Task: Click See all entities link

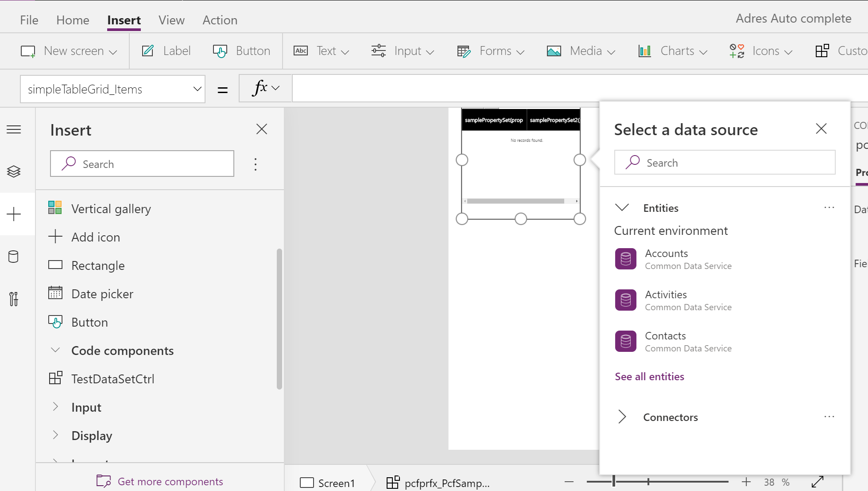Action: click(x=649, y=376)
